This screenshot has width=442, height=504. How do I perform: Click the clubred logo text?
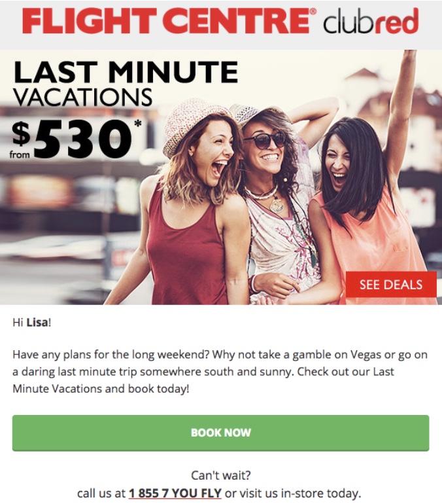click(371, 21)
